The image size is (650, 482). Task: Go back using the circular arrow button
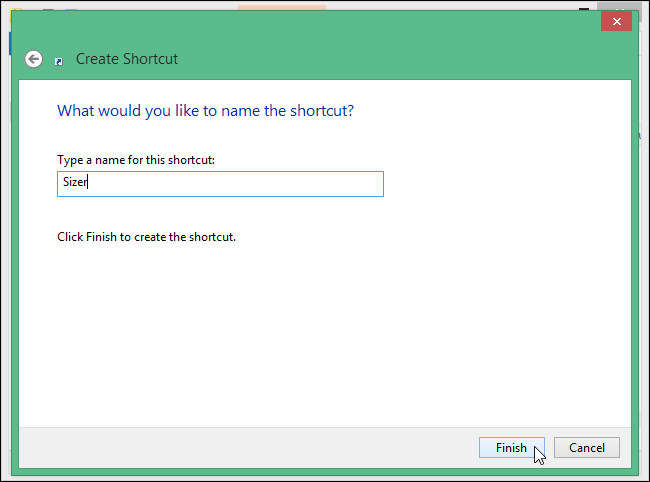(x=34, y=59)
